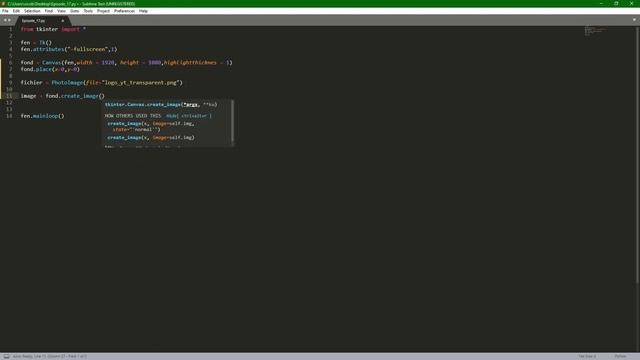This screenshot has width=640, height=360.
Task: Click 'create_image' on line 11
Action: click(80, 96)
